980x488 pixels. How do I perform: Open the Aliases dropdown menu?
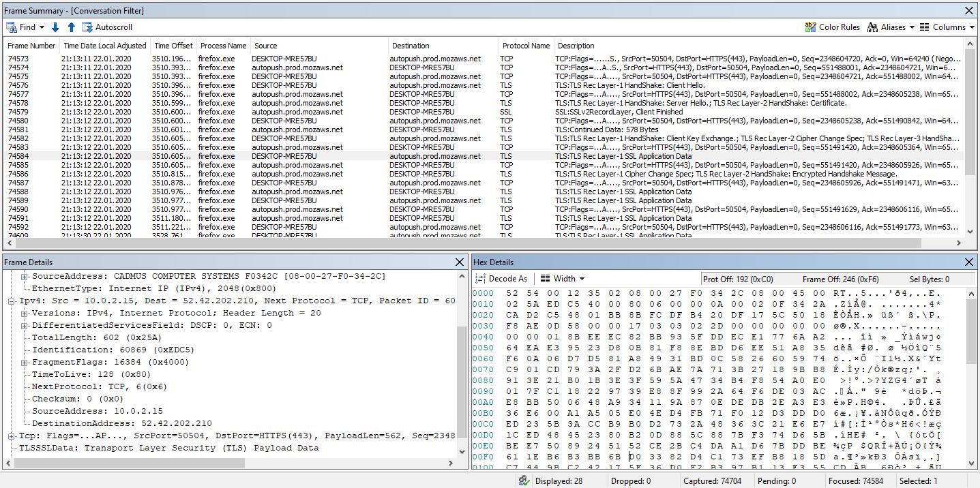point(890,27)
